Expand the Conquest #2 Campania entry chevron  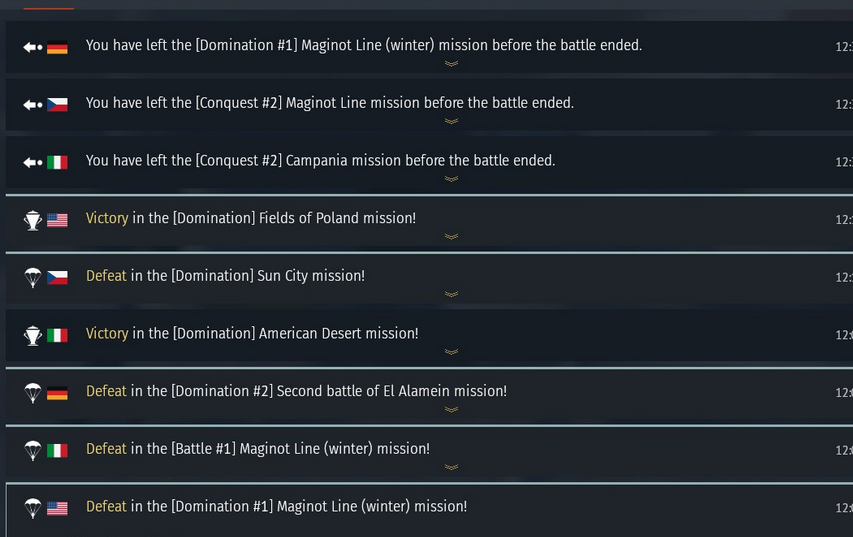(451, 179)
